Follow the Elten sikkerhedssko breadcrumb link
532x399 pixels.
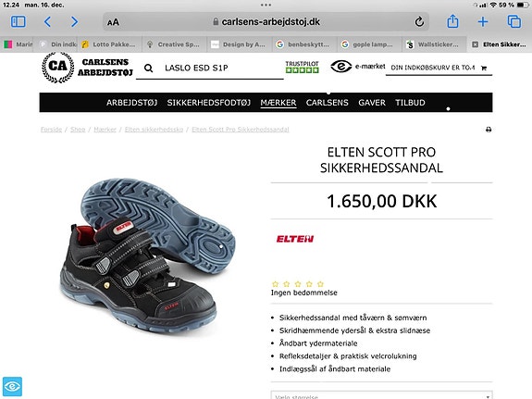click(154, 130)
